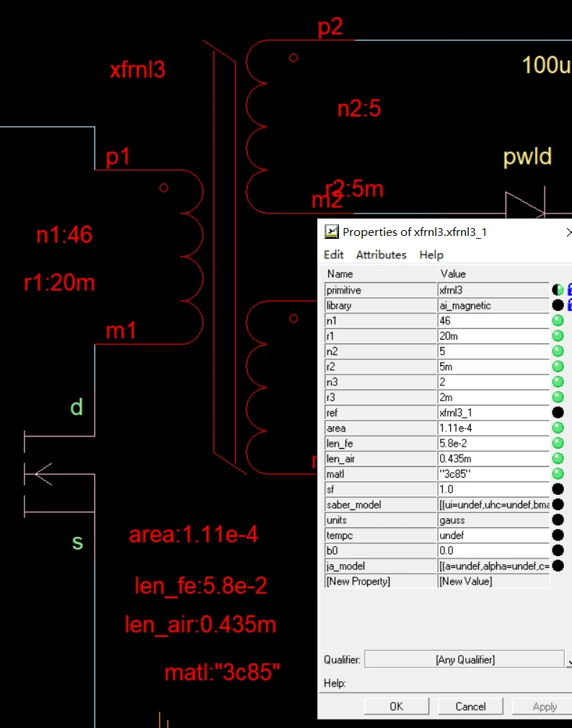The height and width of the screenshot is (728, 572).
Task: Edit the matl value "3c85"
Action: (493, 474)
